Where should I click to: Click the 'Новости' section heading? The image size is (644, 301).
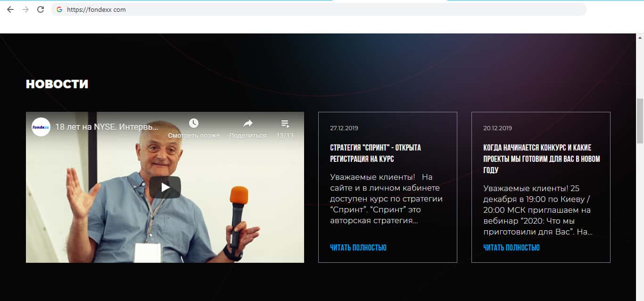tap(57, 84)
